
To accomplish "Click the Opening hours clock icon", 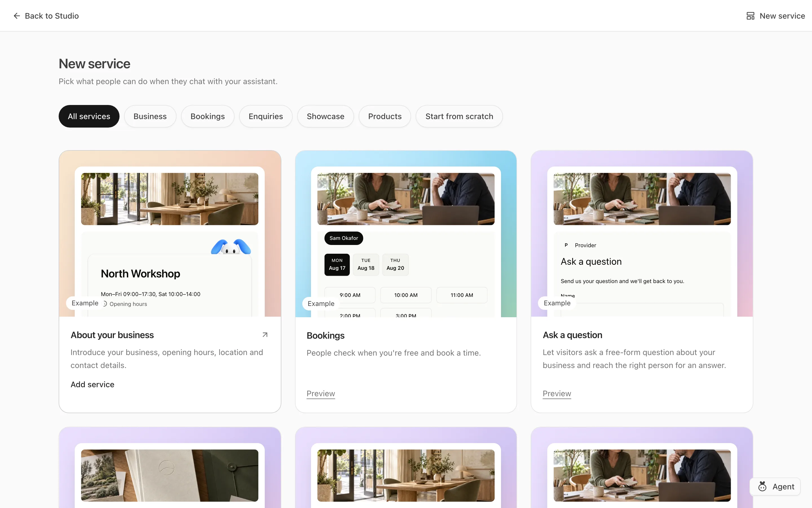I will [x=104, y=304].
